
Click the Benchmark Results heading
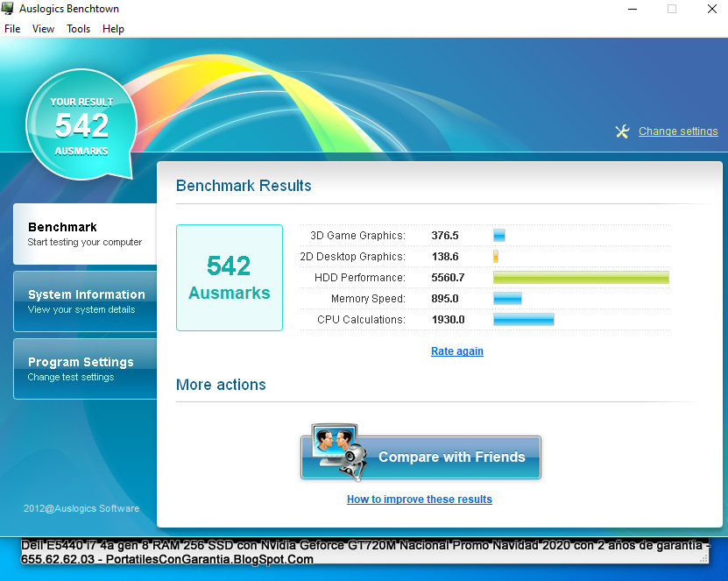244,186
